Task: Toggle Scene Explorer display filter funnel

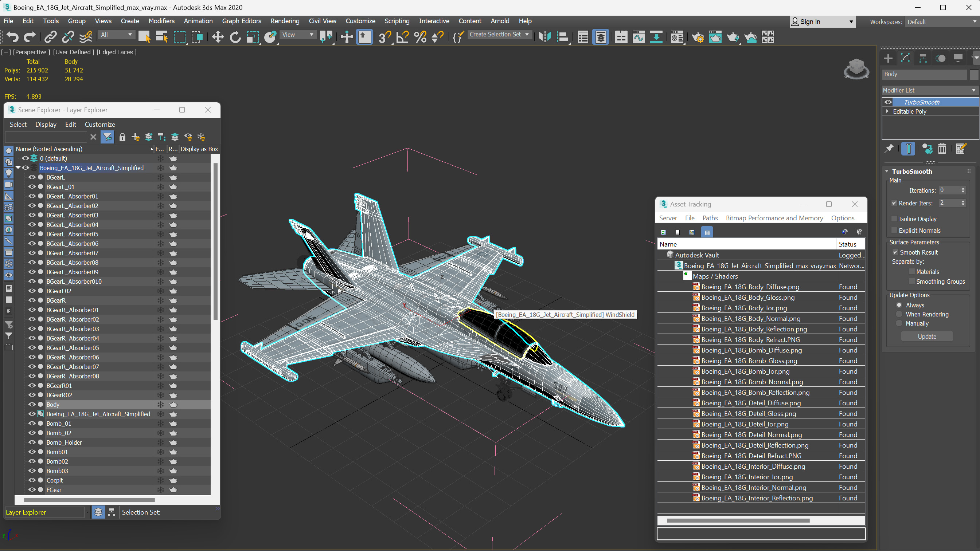Action: (107, 137)
